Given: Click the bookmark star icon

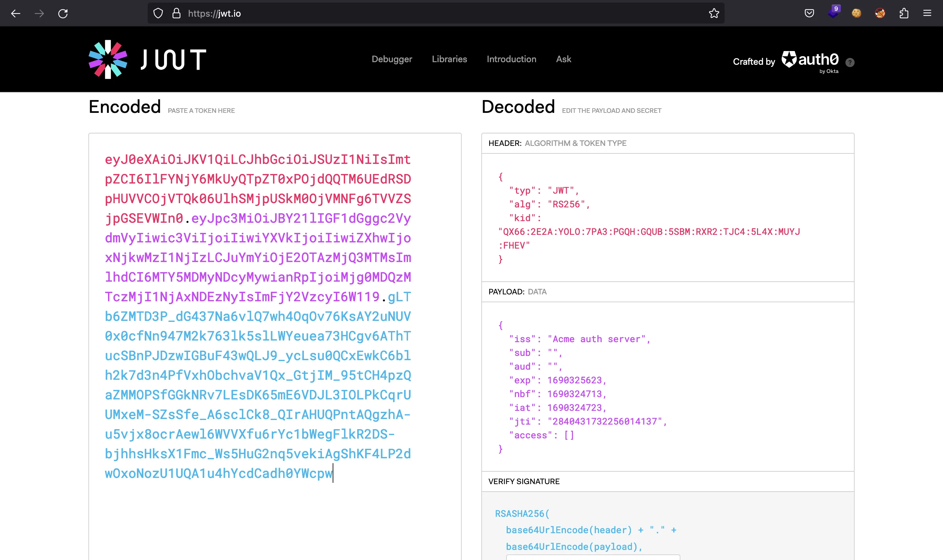Looking at the screenshot, I should 714,13.
